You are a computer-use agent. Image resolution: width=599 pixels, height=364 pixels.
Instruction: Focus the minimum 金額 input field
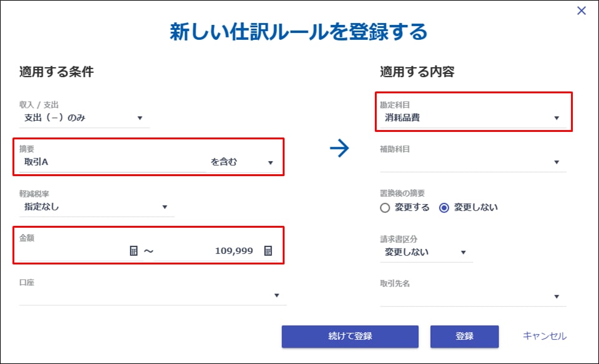click(x=72, y=251)
